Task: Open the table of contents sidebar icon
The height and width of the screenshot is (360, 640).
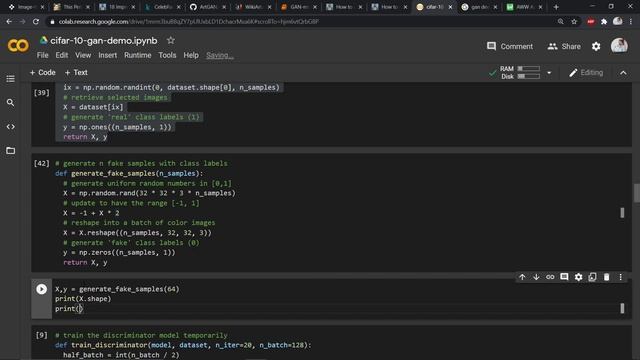Action: 11,79
